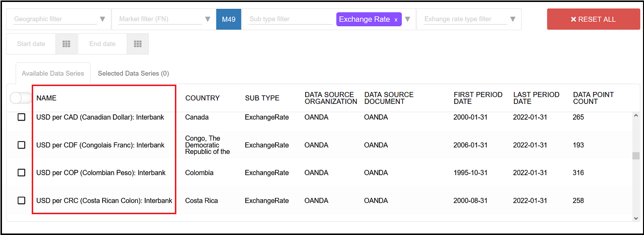
Task: Click the Start date input field
Action: tap(31, 44)
